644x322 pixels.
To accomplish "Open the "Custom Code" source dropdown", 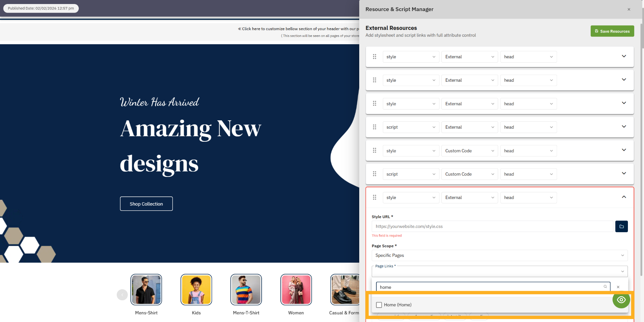I will pos(469,151).
